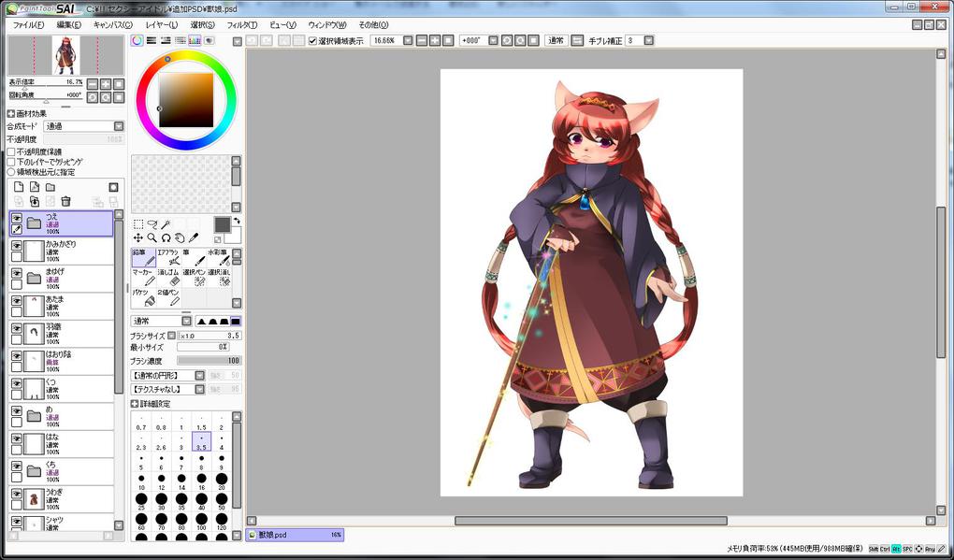Show the color wheel panel

(137, 41)
